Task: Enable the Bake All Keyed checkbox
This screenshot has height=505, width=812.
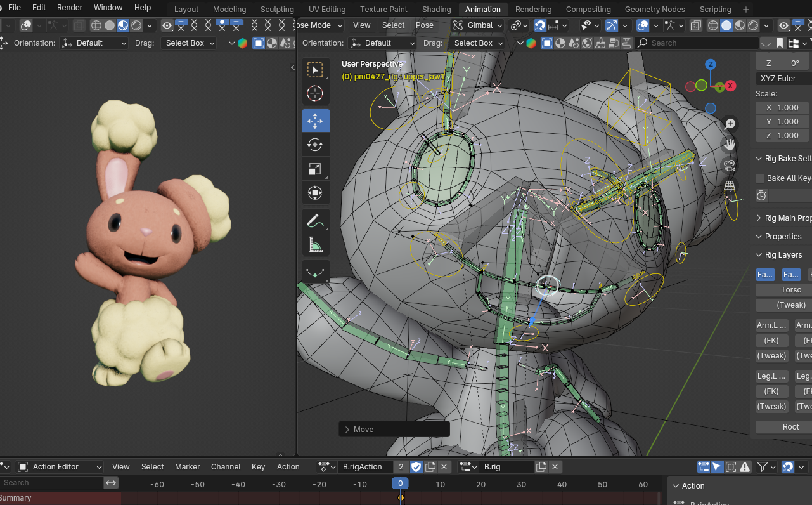Action: (760, 178)
